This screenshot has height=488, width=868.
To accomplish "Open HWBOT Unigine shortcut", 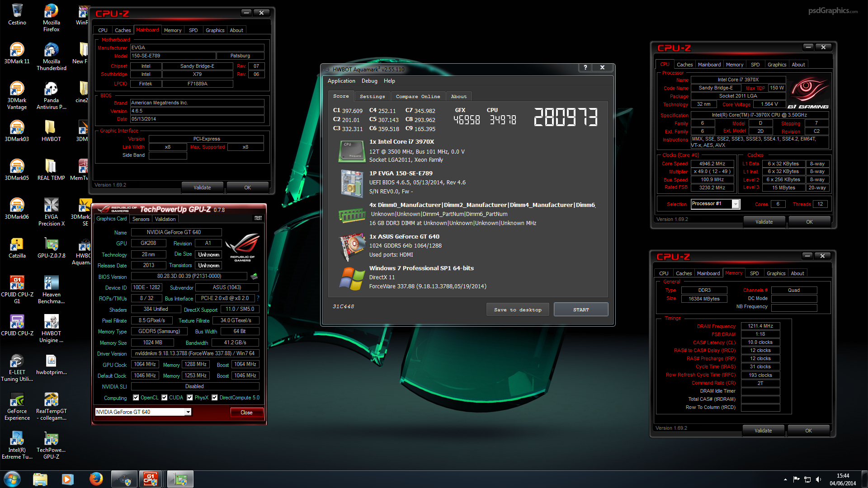I will [51, 328].
